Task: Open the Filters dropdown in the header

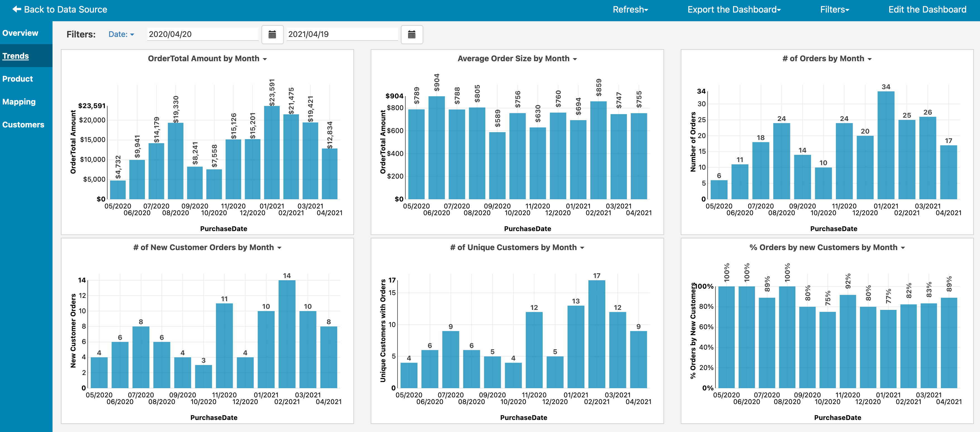Action: 834,10
